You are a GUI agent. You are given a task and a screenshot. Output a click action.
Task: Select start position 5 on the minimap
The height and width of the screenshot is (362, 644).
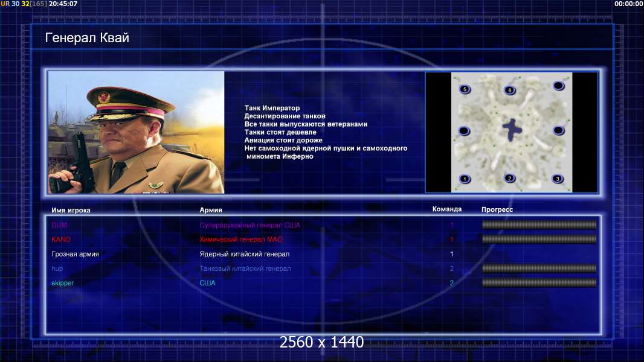pos(465,89)
